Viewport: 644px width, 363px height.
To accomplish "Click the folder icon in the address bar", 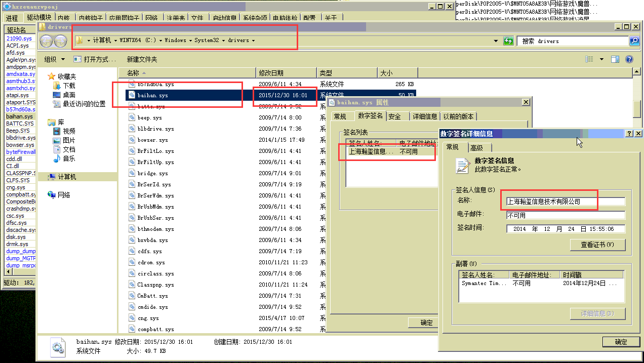I will (x=79, y=41).
